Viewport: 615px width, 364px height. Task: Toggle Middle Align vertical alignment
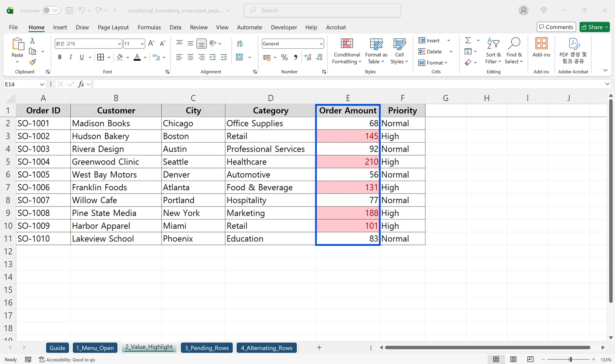[190, 43]
